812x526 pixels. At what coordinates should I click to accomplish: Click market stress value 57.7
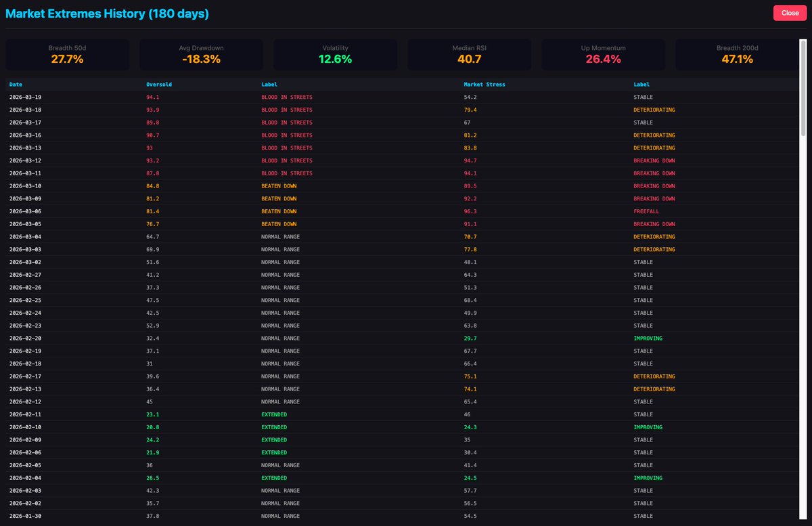[470, 491]
